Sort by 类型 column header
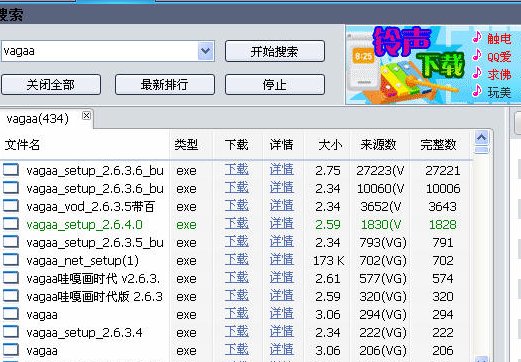 pos(186,145)
